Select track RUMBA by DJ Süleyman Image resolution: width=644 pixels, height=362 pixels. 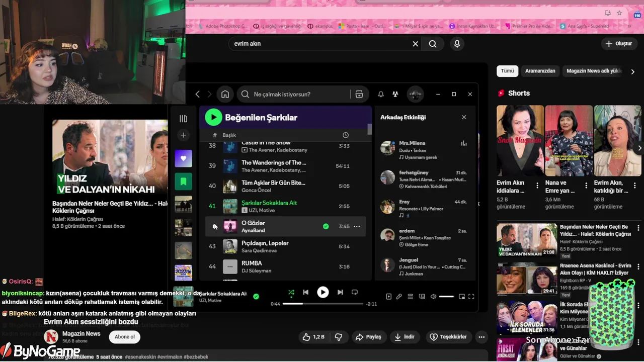click(x=285, y=266)
